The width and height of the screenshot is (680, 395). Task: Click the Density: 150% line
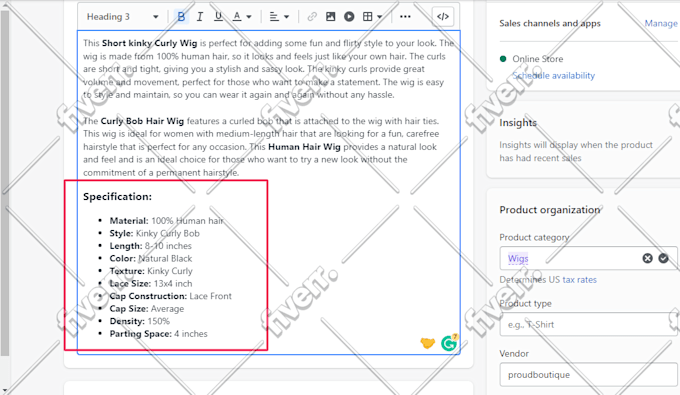coord(140,321)
